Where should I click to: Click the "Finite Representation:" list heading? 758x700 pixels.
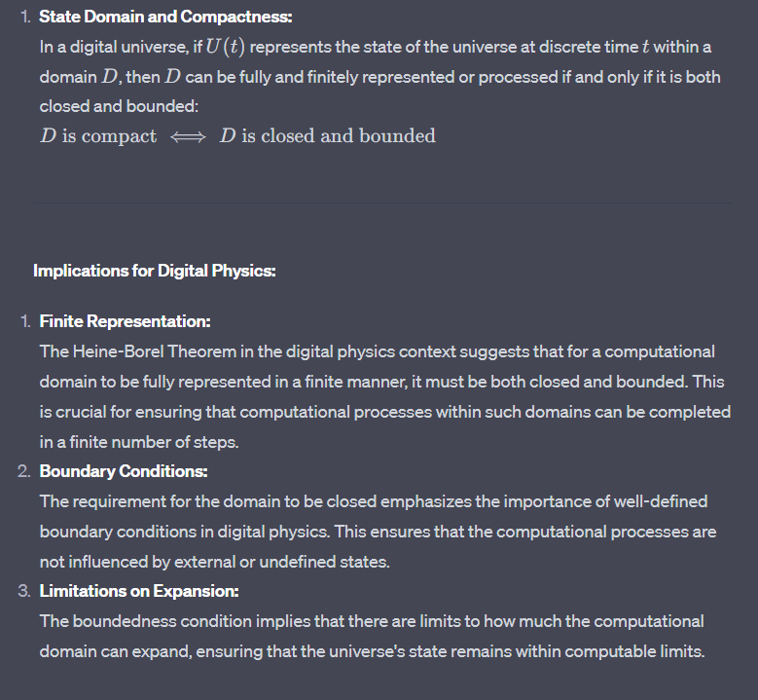point(125,321)
